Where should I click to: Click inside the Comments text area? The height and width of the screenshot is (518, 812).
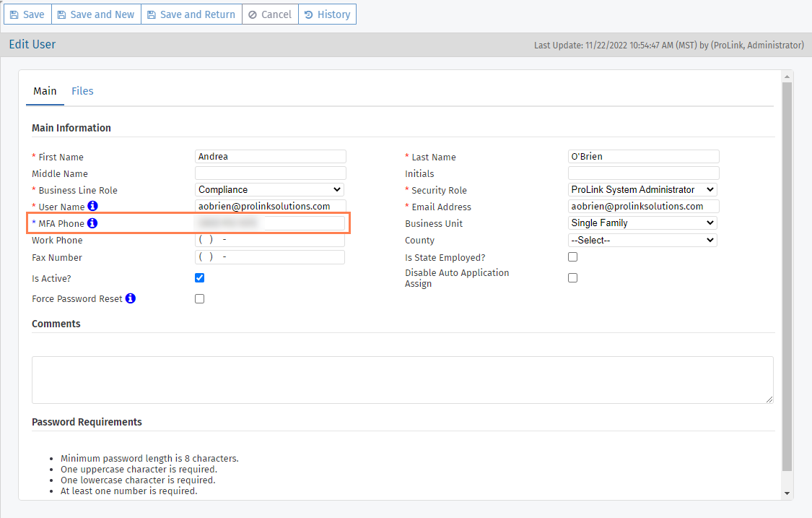[x=402, y=379]
